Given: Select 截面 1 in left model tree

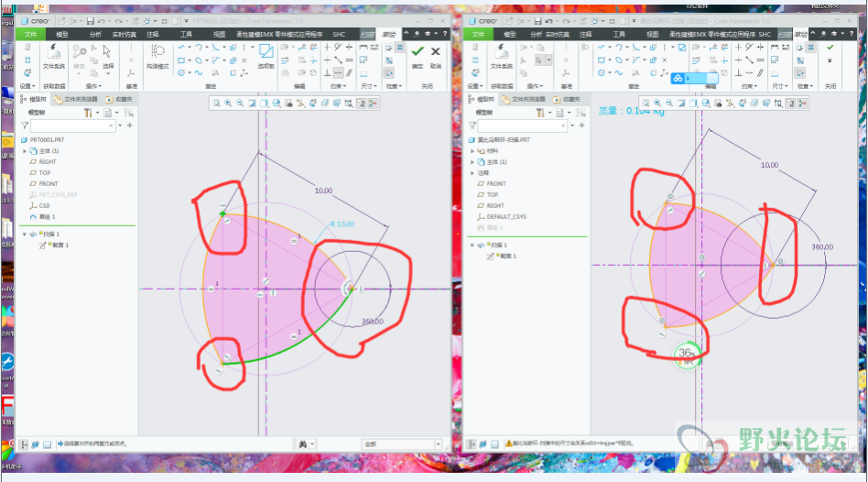Looking at the screenshot, I should tap(54, 245).
